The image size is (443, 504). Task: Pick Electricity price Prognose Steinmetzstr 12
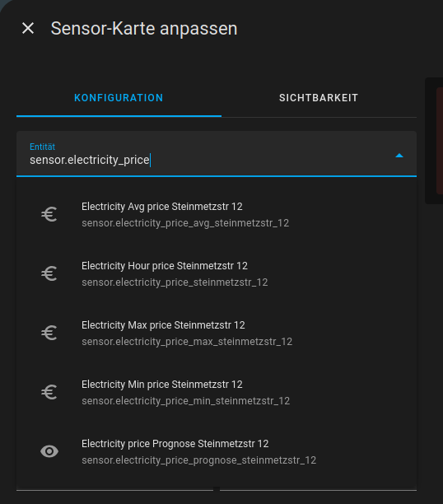click(x=217, y=451)
